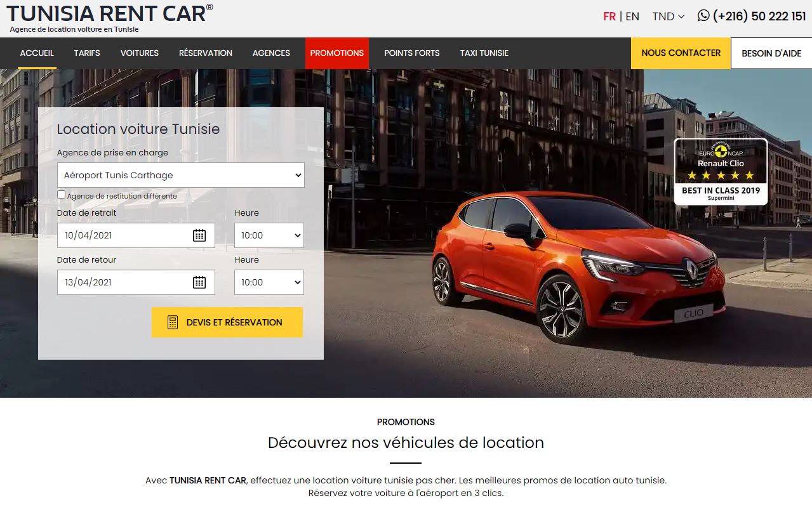Open the return hour dropdown
This screenshot has width=812, height=524.
[x=269, y=282]
